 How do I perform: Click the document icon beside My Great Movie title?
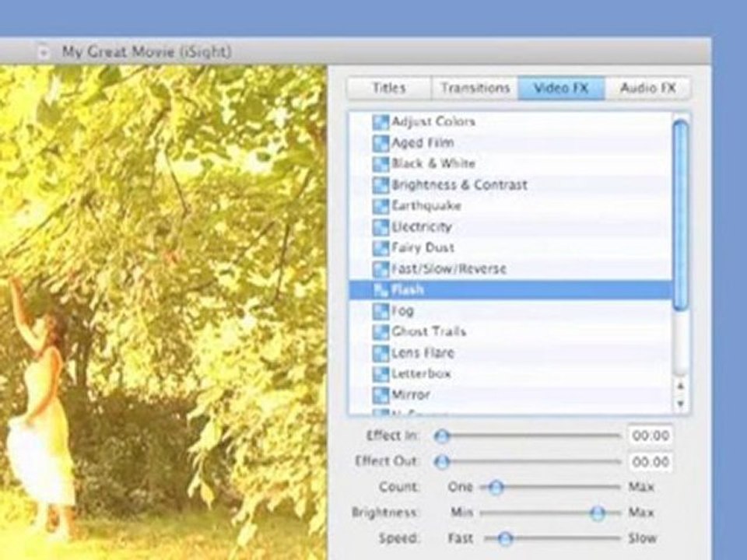[43, 51]
